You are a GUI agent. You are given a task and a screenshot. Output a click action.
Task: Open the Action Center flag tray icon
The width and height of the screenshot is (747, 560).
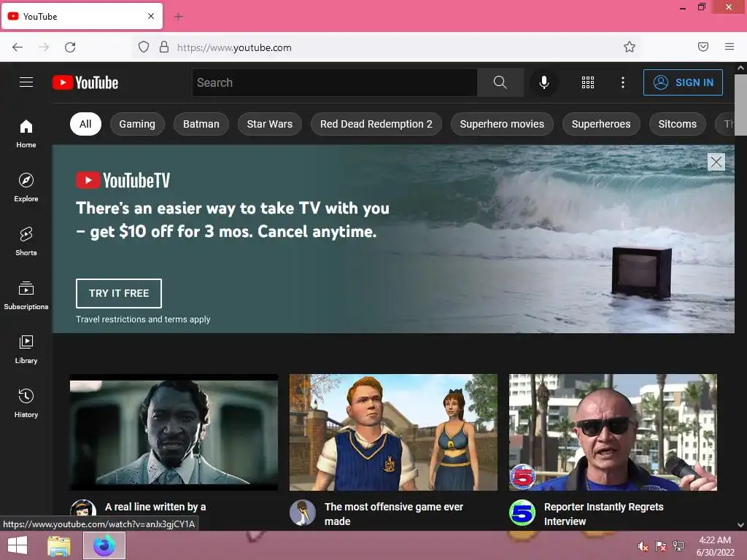click(x=661, y=546)
